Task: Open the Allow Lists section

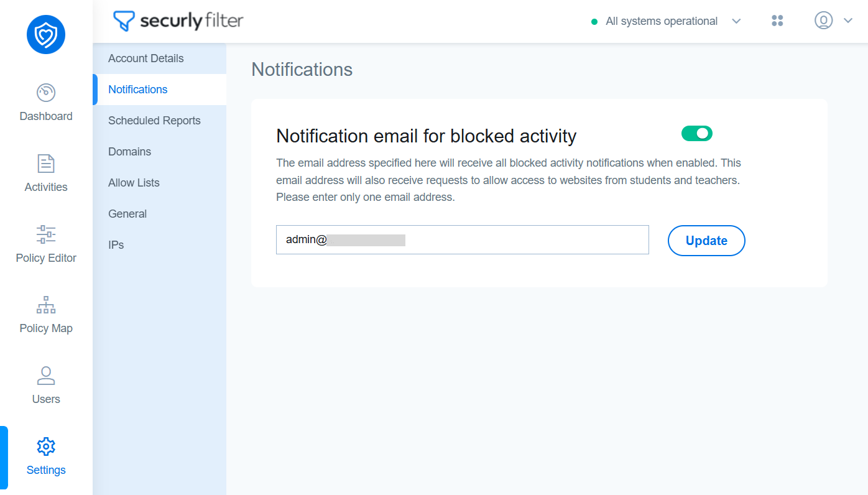Action: coord(134,183)
